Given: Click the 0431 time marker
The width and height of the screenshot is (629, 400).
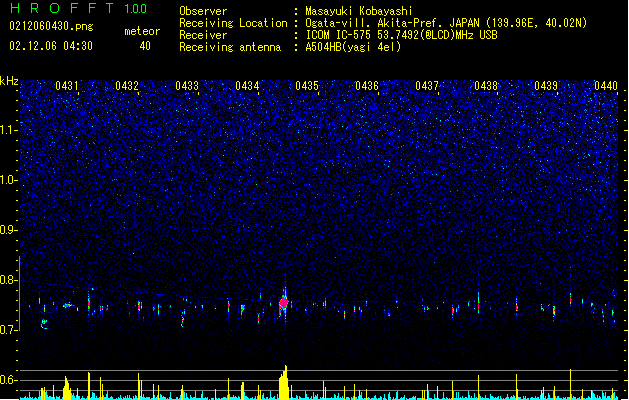Looking at the screenshot, I should point(67,86).
